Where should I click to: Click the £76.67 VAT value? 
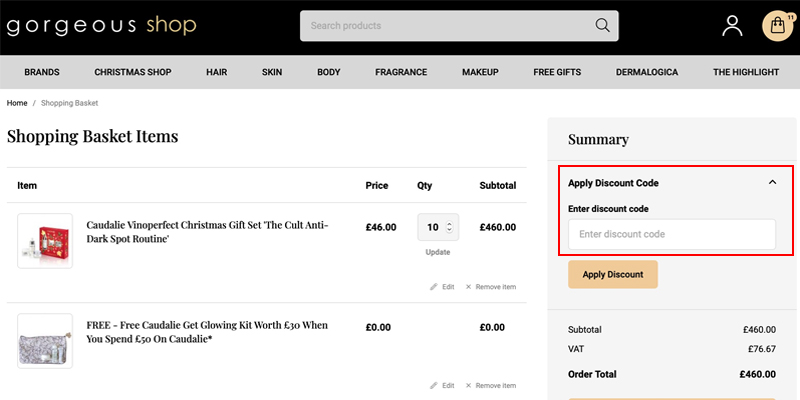click(762, 349)
